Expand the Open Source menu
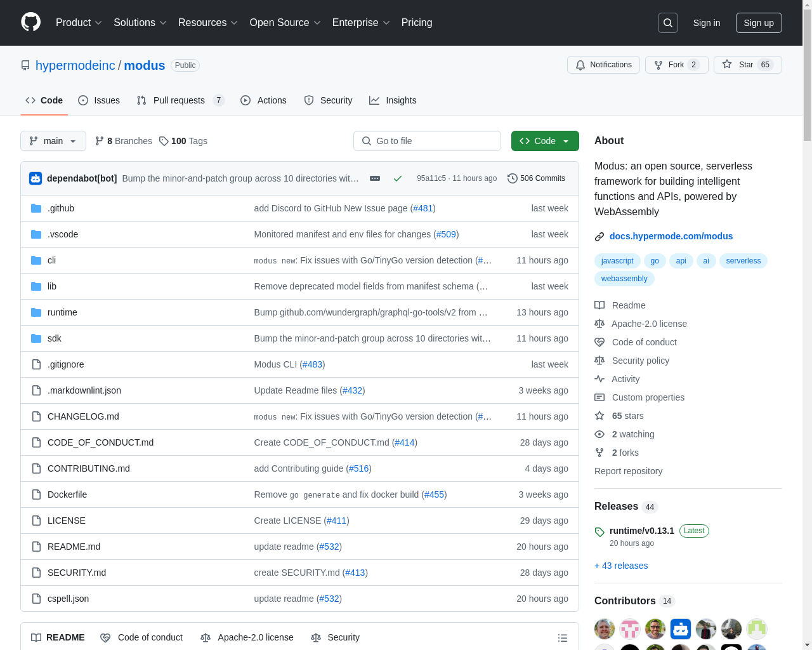This screenshot has width=812, height=650. 285,23
